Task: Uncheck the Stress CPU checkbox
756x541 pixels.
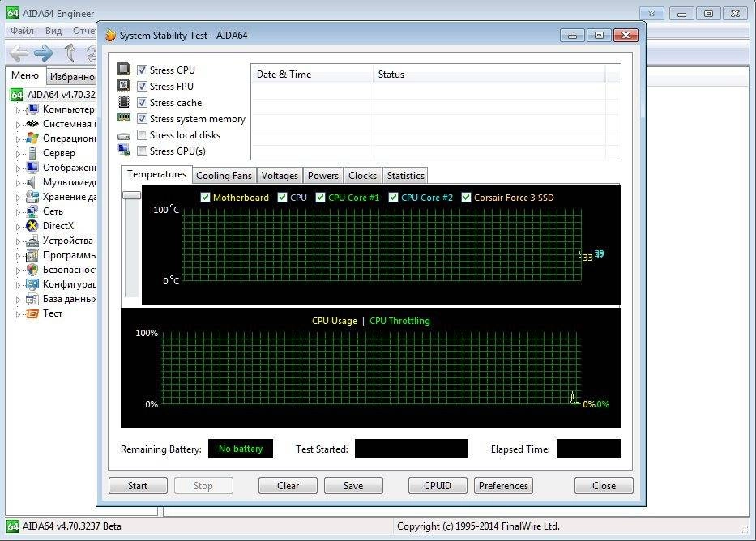Action: click(x=143, y=70)
